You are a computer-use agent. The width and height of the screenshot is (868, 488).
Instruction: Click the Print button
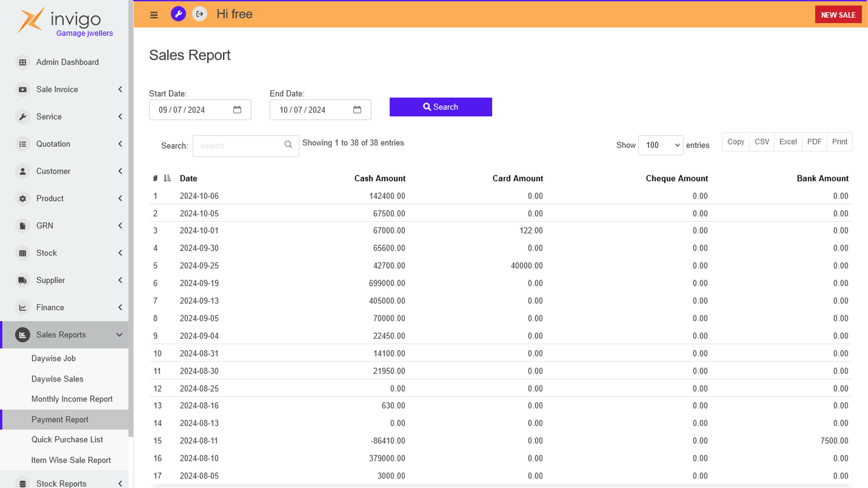(840, 142)
